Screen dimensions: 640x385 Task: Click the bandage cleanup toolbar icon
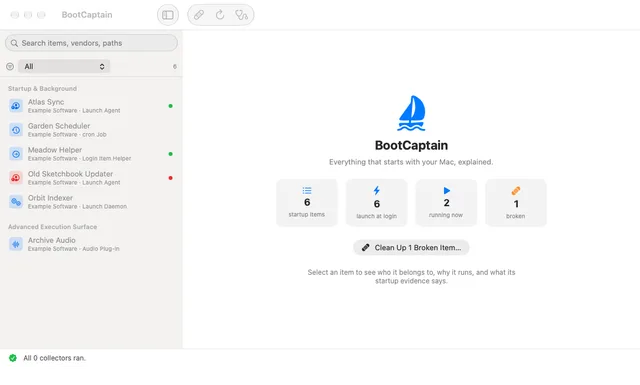199,15
